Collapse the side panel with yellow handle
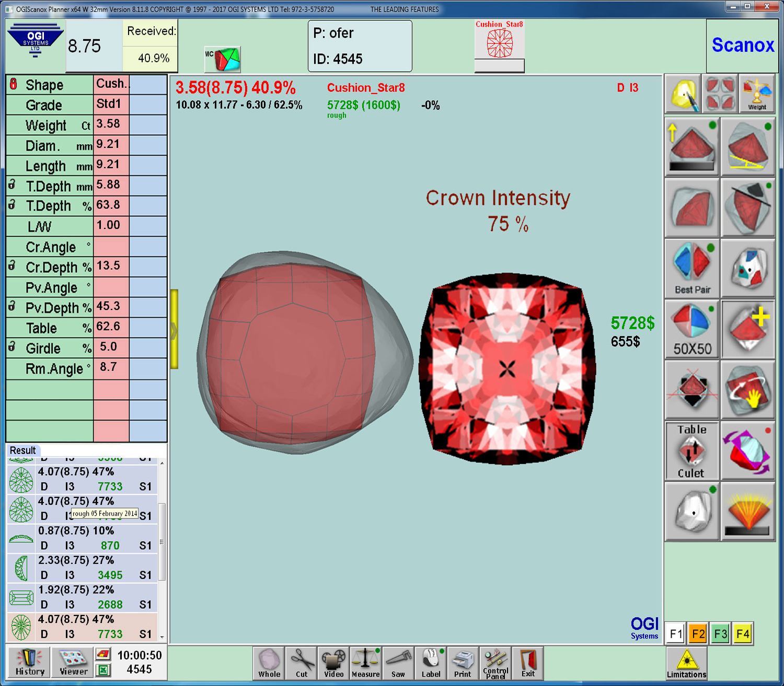The height and width of the screenshot is (686, 784). pos(174,329)
